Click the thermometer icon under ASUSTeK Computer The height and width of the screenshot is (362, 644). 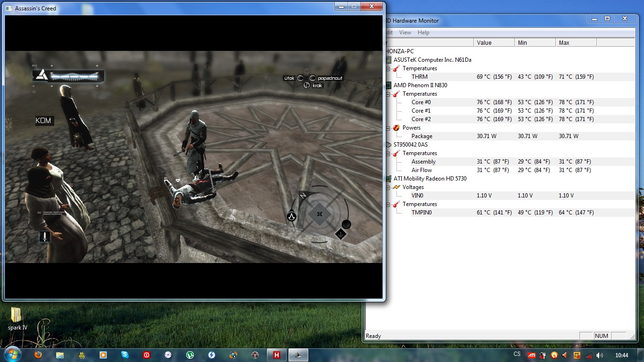[396, 68]
